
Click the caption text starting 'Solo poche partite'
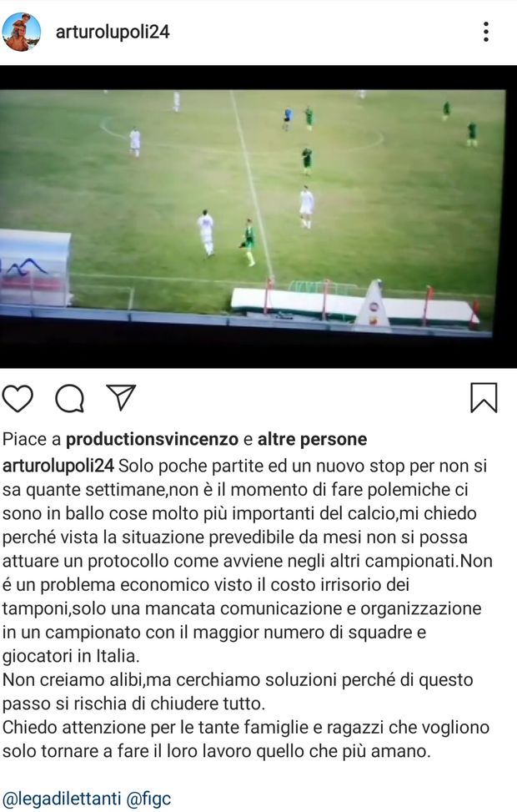pos(246,561)
